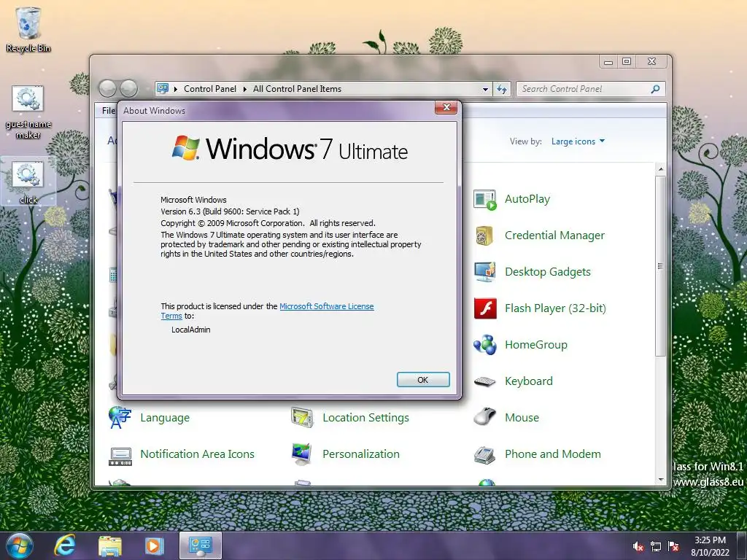Screen dimensions: 747x560
Task: Click the Forward navigation button
Action: (x=128, y=88)
